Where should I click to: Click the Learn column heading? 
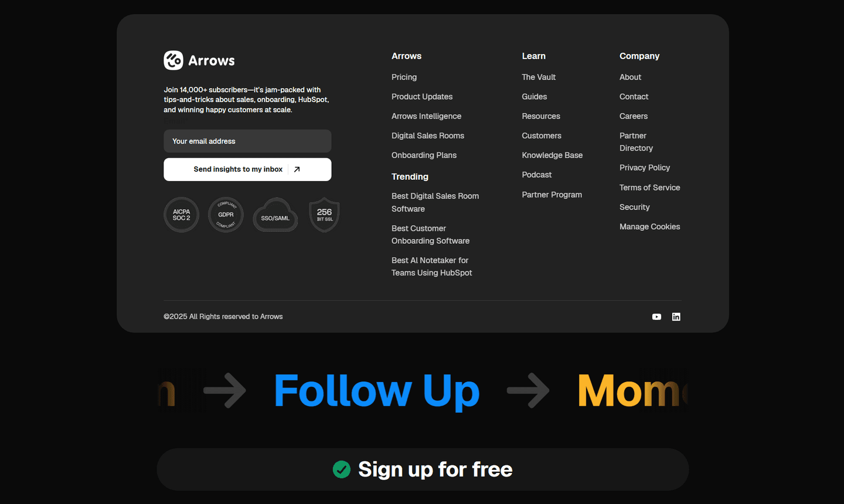(533, 56)
